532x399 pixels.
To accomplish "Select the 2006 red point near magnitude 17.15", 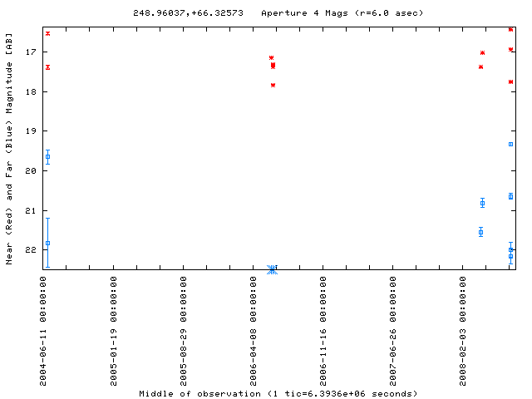I will click(272, 57).
